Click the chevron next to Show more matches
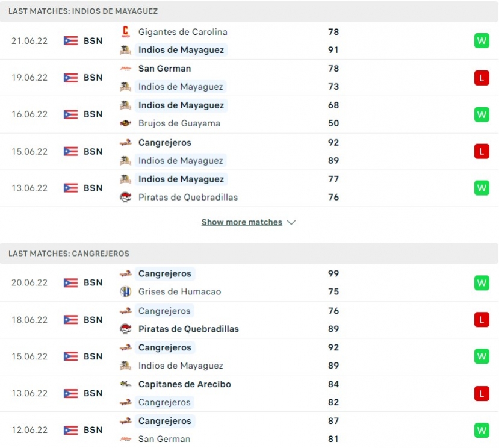 point(291,222)
